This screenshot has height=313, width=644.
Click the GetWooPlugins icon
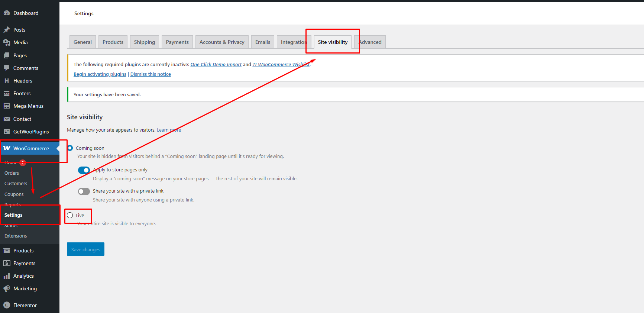[7, 132]
